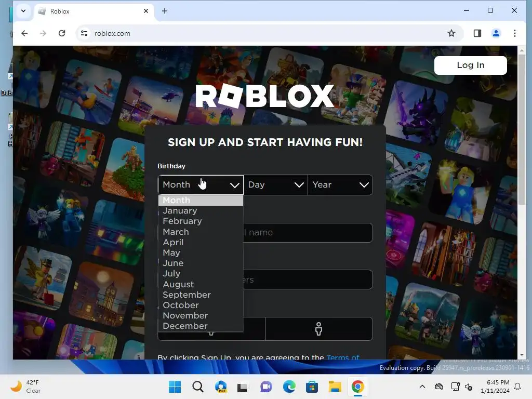This screenshot has width=532, height=399.
Task: Choose July from month list
Action: tap(201, 273)
